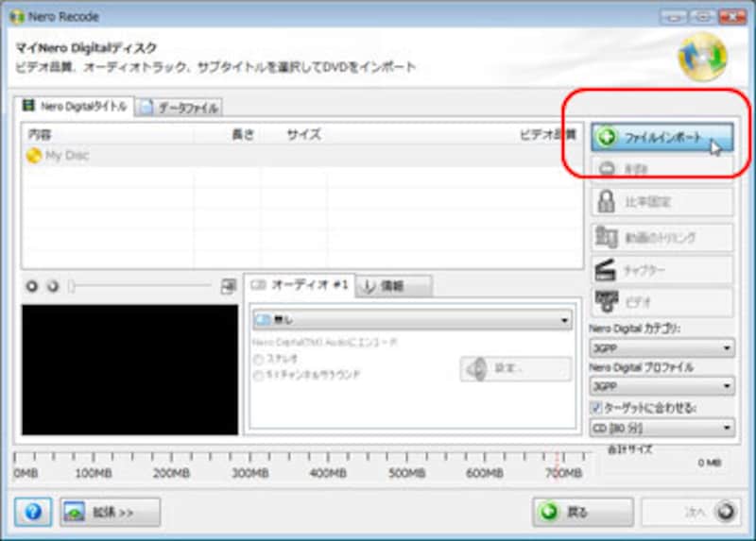The height and width of the screenshot is (541, 756).
Task: Close the Nero Recode window
Action: [731, 17]
